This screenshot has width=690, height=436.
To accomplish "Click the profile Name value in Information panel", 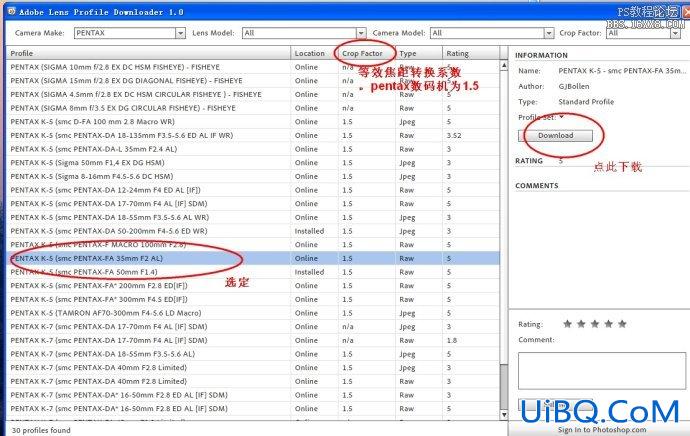I will tap(622, 70).
